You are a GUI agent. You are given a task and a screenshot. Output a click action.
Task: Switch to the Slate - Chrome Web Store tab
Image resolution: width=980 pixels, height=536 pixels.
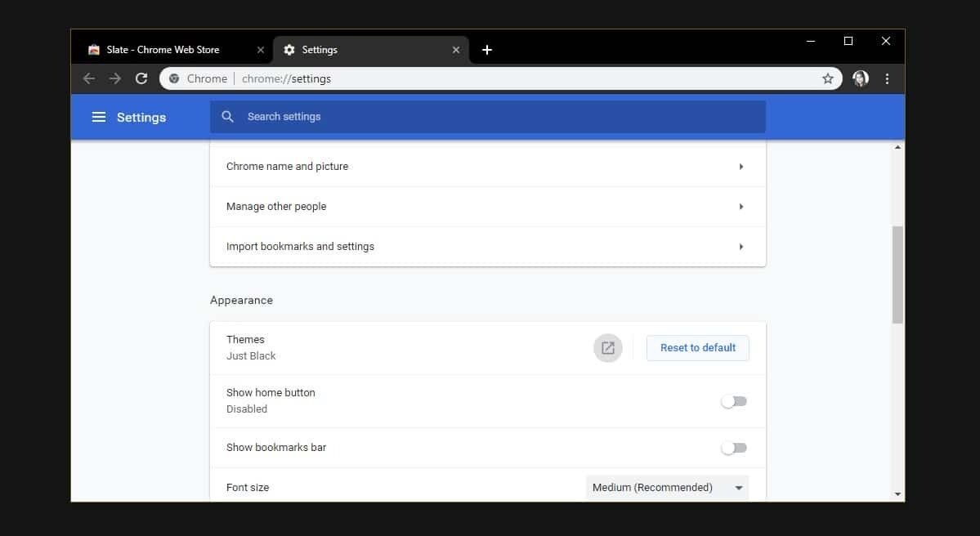[x=163, y=50]
